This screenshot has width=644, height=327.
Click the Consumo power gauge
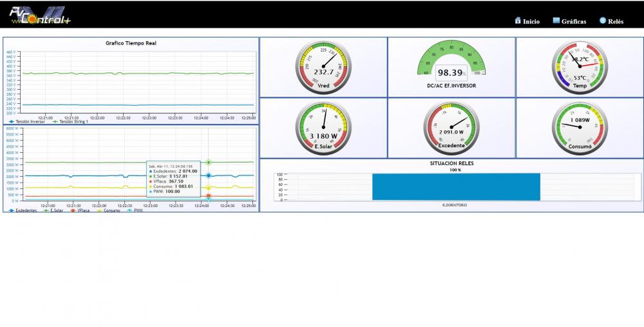point(580,128)
